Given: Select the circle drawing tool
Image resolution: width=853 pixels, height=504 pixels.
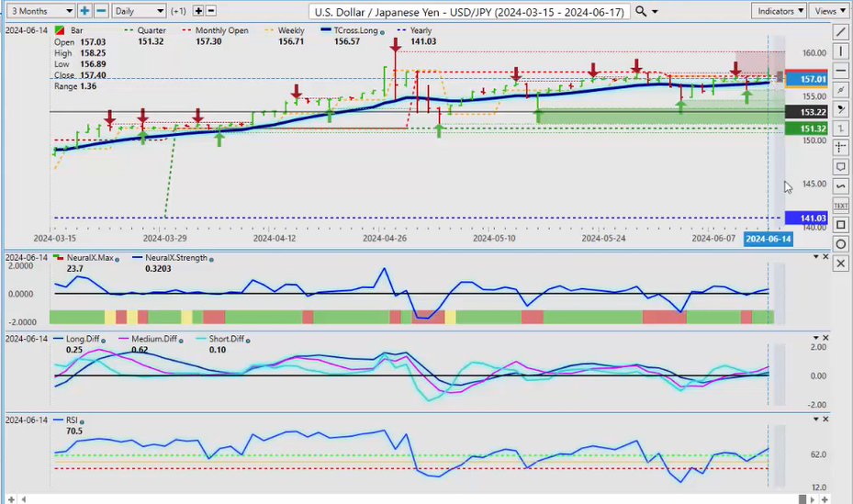Looking at the screenshot, I should point(841,244).
